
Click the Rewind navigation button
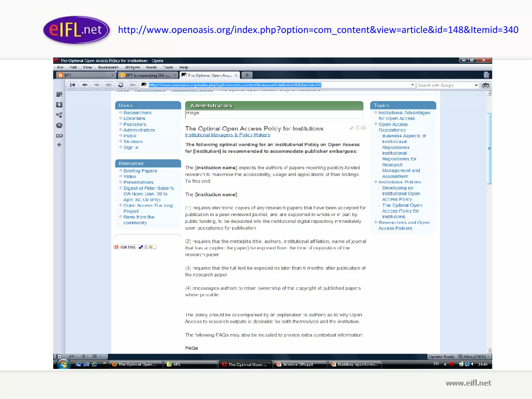click(x=73, y=85)
